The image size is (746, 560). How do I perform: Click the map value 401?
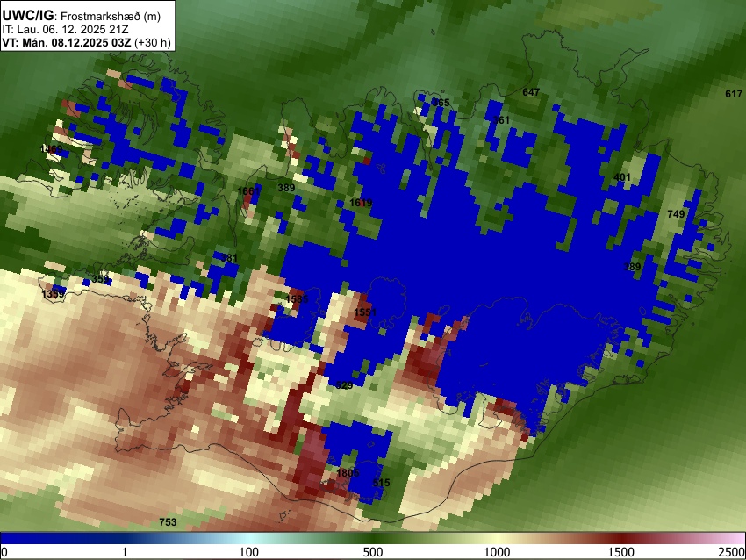[622, 177]
